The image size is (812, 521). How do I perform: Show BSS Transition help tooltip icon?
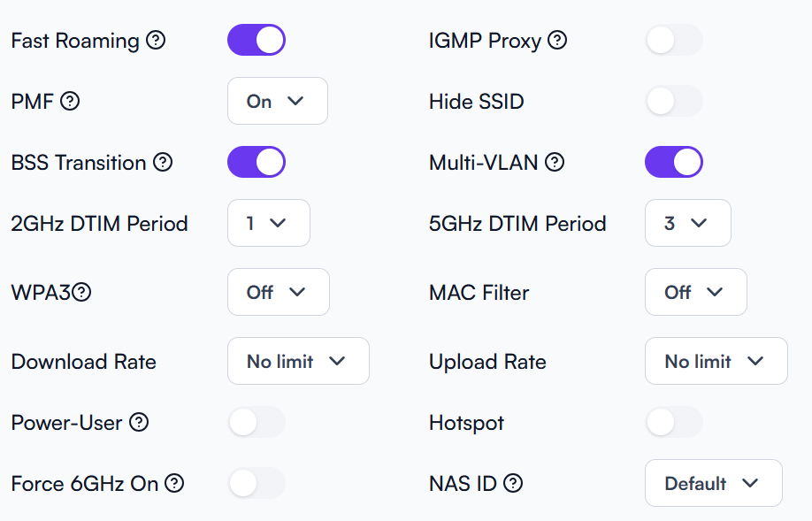[x=163, y=162]
